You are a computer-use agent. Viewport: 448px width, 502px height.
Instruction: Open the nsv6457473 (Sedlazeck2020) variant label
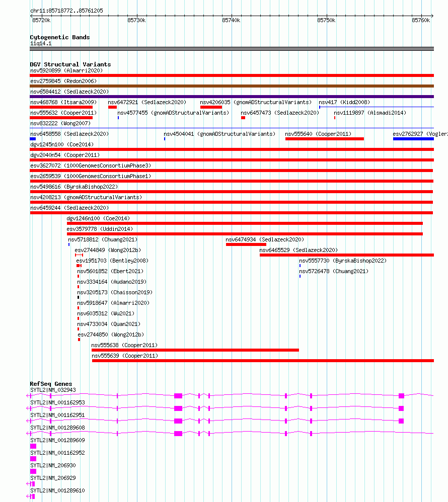click(x=280, y=113)
